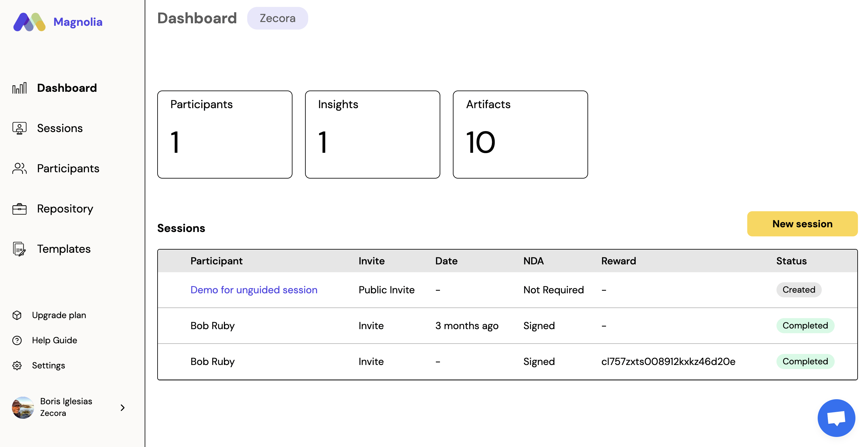The image size is (868, 447).
Task: Click the Repository briefcase icon
Action: coord(19,209)
